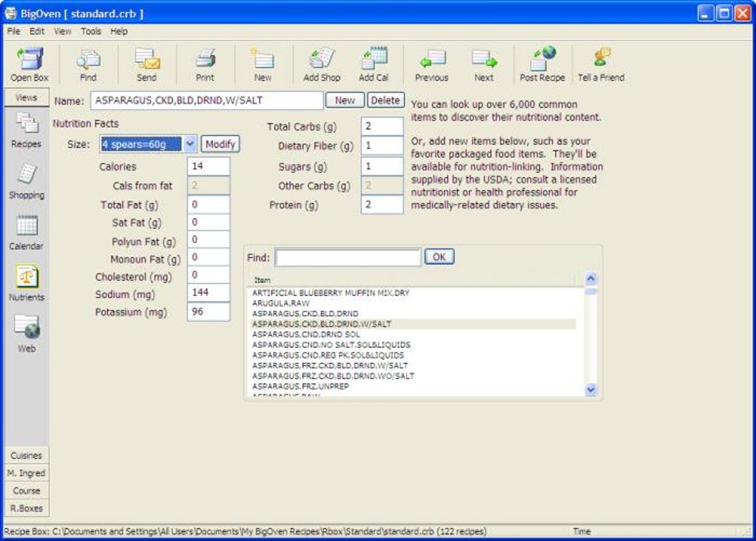Click the Modify size button
The height and width of the screenshot is (541, 756).
click(x=220, y=144)
